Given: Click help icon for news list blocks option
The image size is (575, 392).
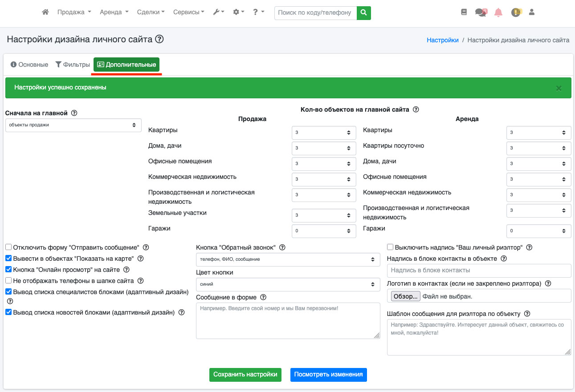Looking at the screenshot, I should coord(182,312).
